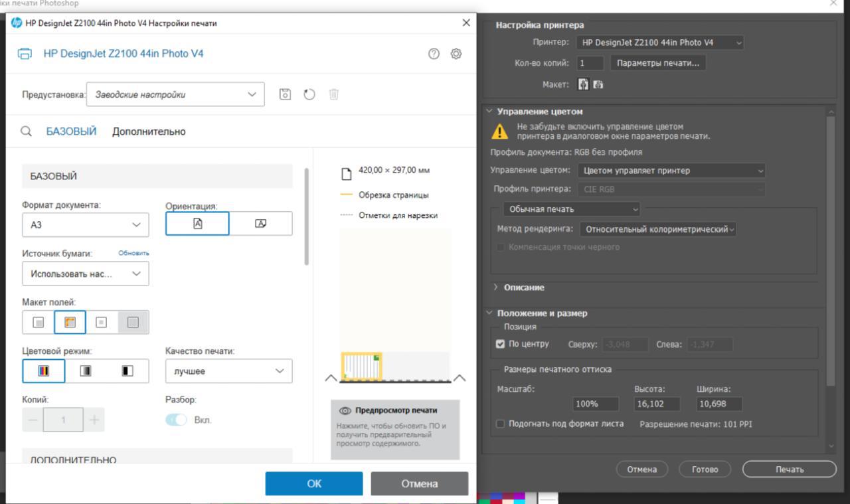Click the yellow page thumbnail in the preview
Screen dimensions: 850x504
(x=362, y=367)
